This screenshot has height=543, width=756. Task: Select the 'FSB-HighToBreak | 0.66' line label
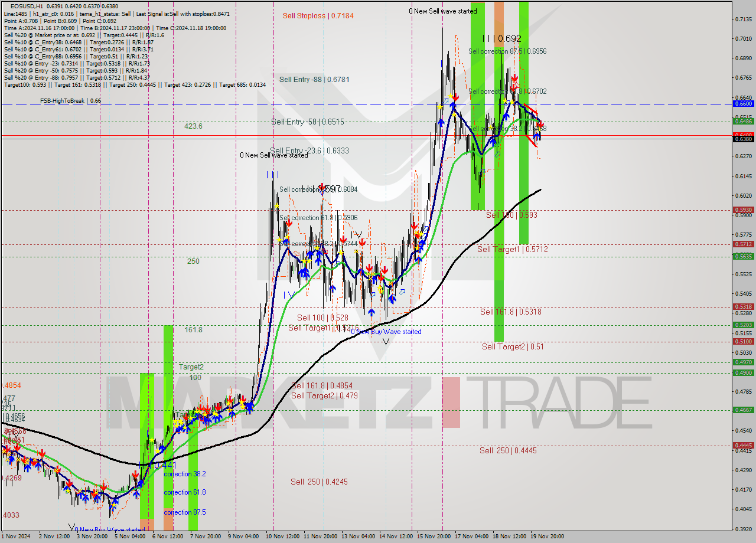coord(71,101)
